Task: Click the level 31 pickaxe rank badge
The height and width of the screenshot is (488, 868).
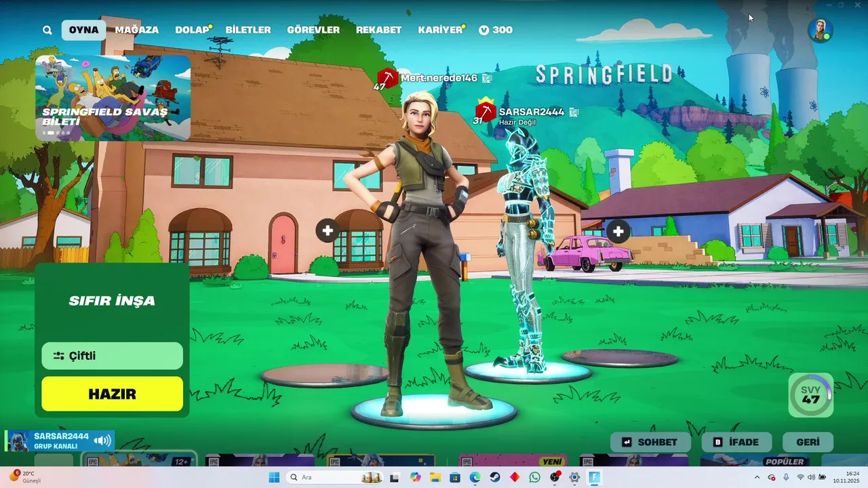Action: [484, 112]
